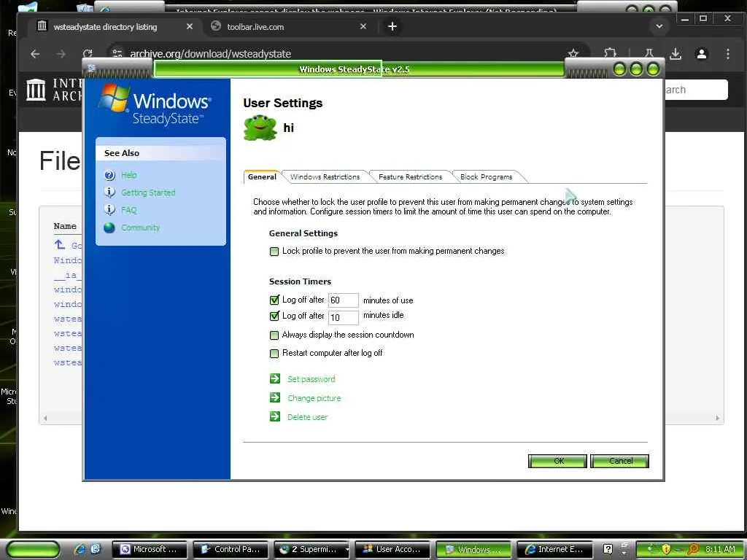The height and width of the screenshot is (560, 747).
Task: Click the taskbar help question mark icon
Action: click(608, 549)
